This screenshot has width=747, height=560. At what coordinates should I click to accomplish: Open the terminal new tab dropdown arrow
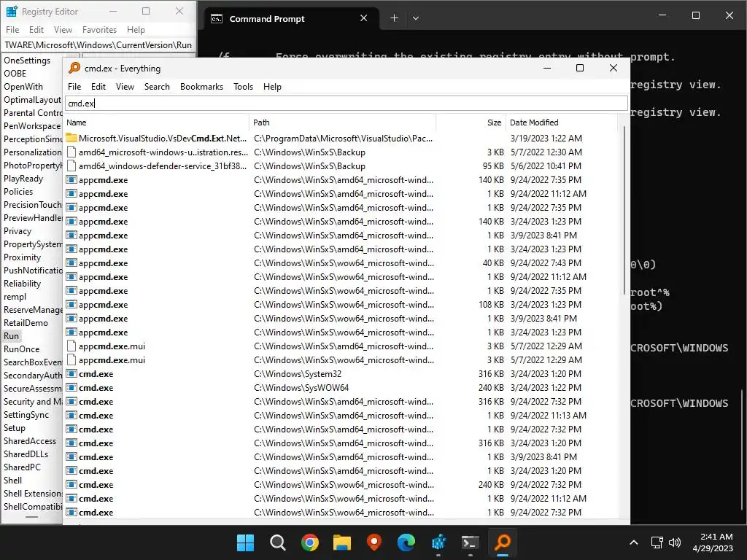pos(415,18)
